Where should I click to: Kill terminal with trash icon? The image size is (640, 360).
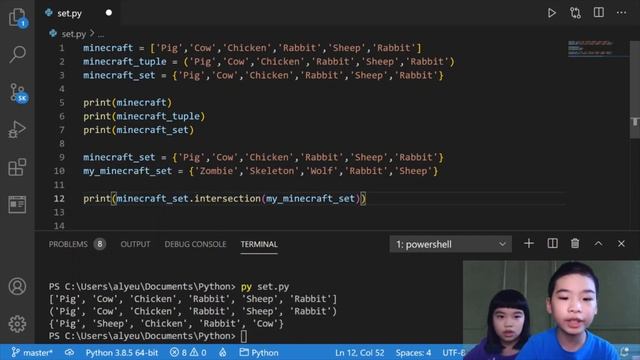pos(575,244)
